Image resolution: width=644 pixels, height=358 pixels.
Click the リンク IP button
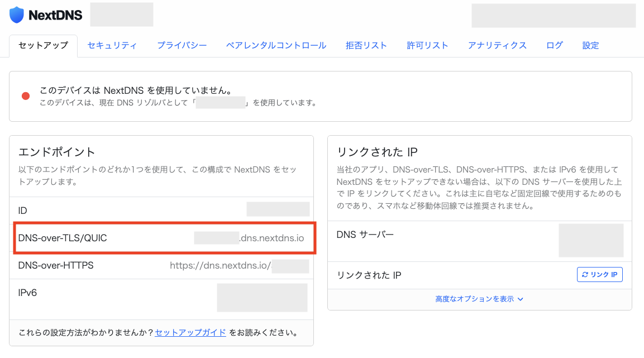pos(599,274)
